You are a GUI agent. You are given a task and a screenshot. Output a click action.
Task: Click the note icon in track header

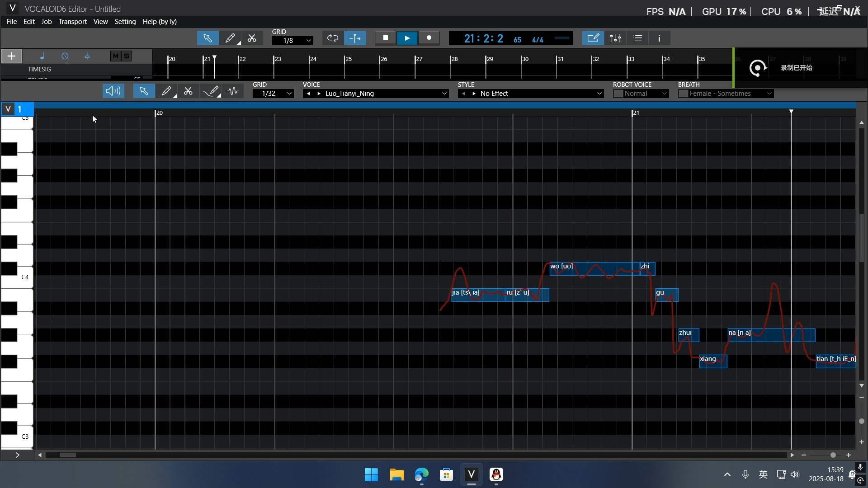(x=42, y=56)
